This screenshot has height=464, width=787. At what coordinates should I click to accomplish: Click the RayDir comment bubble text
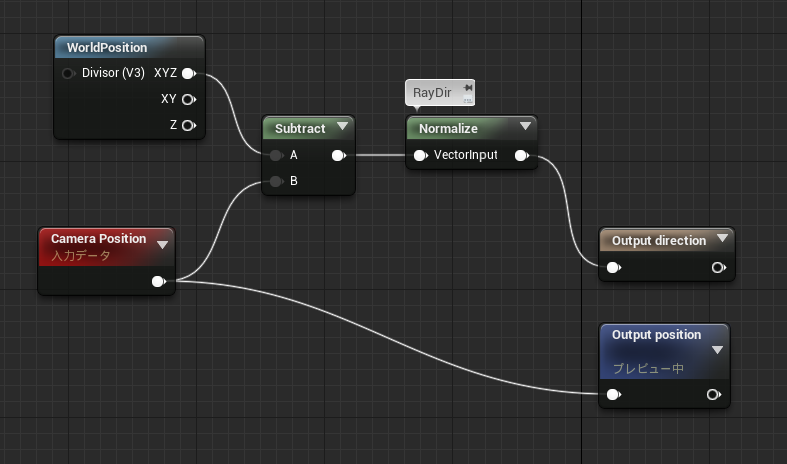pos(432,93)
